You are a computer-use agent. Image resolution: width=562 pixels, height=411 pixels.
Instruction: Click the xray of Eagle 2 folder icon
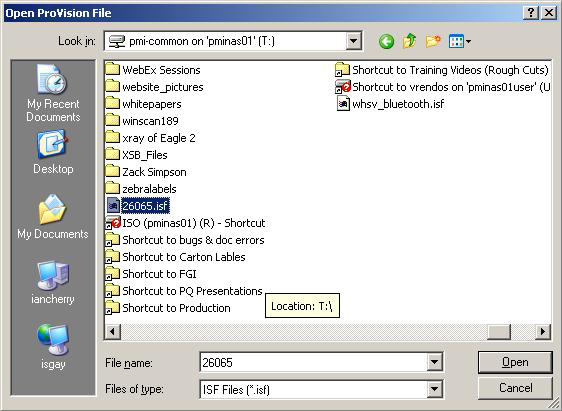coord(113,138)
